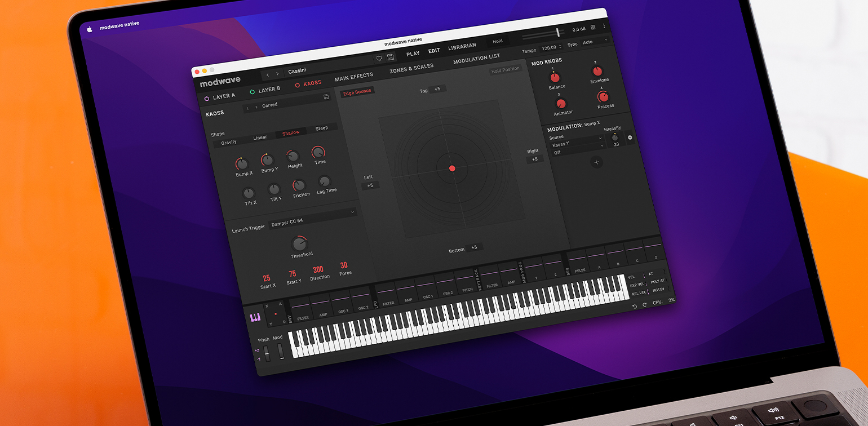
Task: Click the Process mod knob
Action: point(604,97)
